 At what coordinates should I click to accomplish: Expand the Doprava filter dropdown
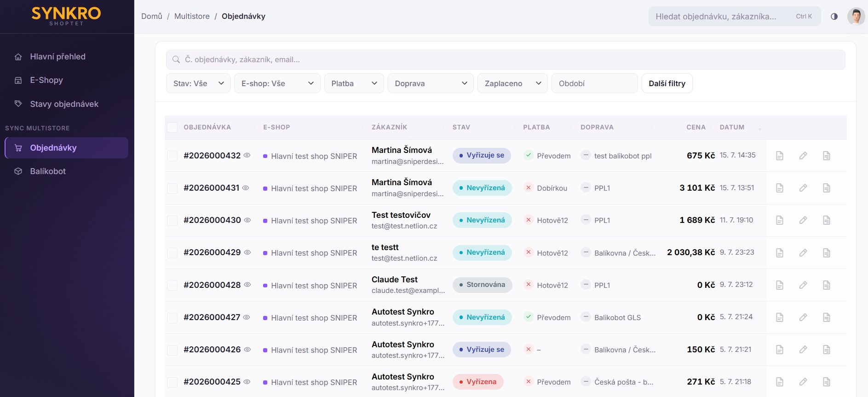click(431, 83)
